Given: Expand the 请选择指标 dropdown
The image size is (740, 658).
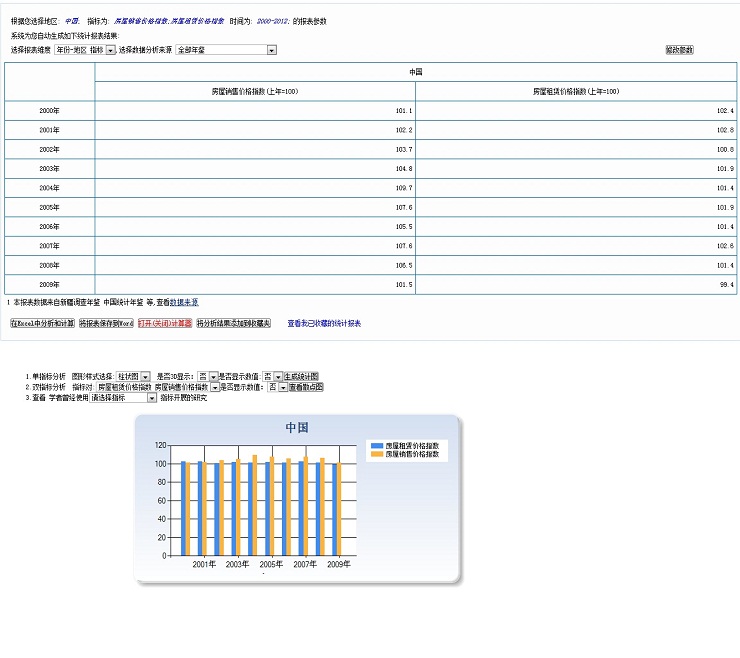Looking at the screenshot, I should (x=152, y=398).
